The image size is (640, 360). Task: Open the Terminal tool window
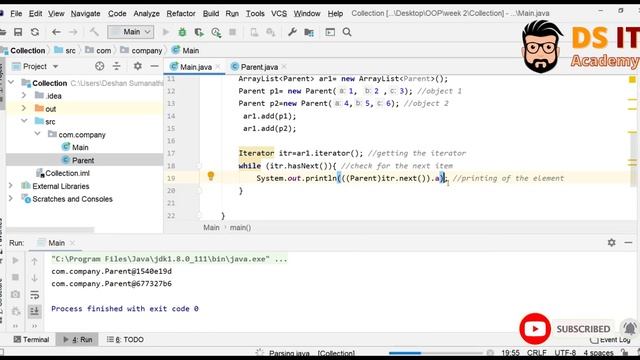tap(31, 339)
